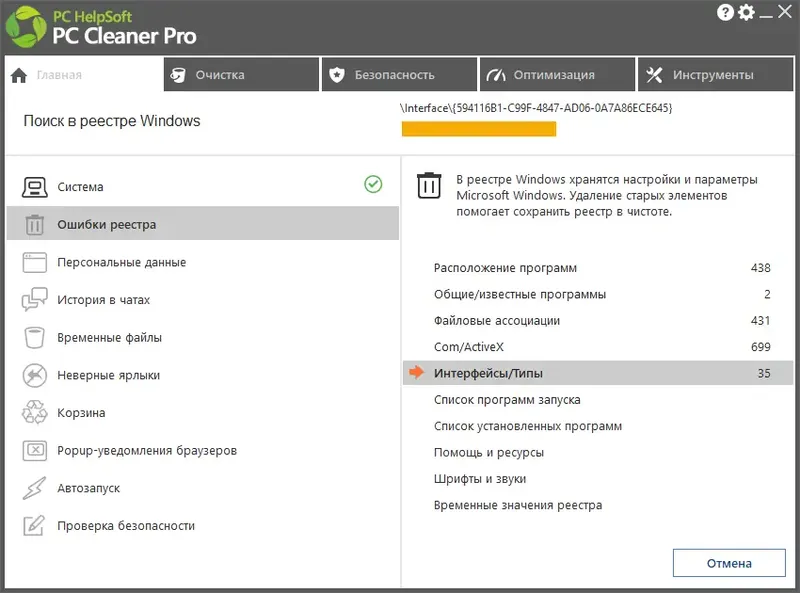Click the green checkmark next to Система
Viewport: 800px width, 593px height.
[x=373, y=185]
